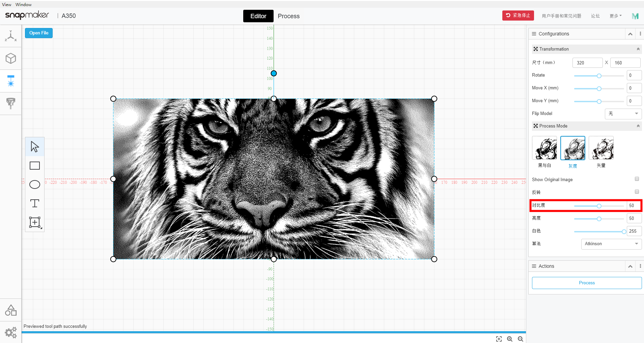
Task: Select the arrow pointer tool
Action: [x=35, y=147]
